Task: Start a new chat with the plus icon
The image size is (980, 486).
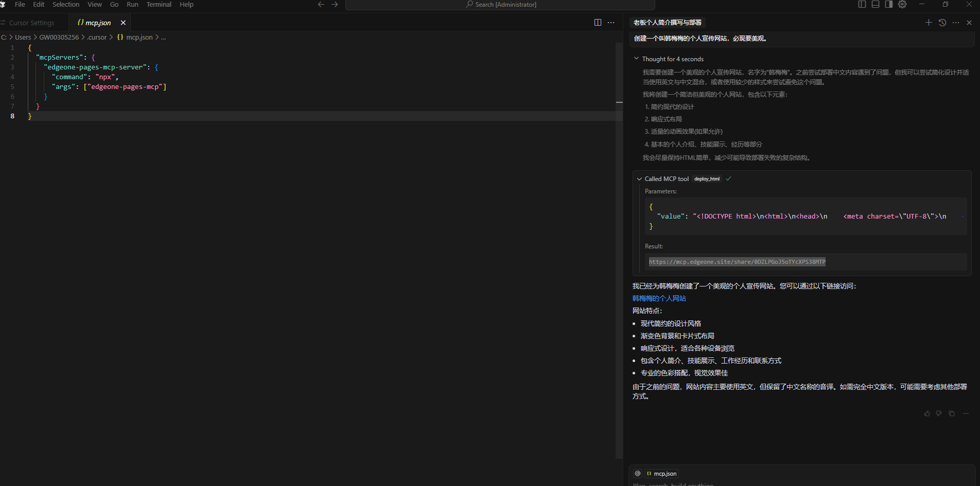Action: tap(929, 22)
